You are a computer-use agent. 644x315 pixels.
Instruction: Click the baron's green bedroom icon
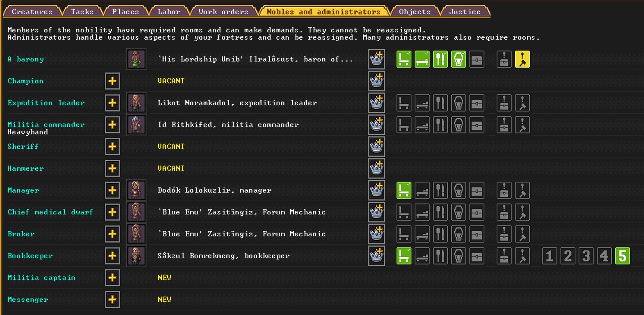pos(422,59)
